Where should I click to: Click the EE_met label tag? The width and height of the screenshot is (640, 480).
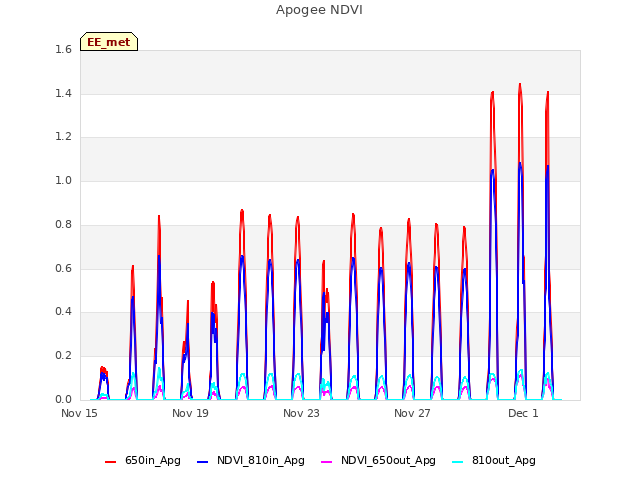(109, 42)
